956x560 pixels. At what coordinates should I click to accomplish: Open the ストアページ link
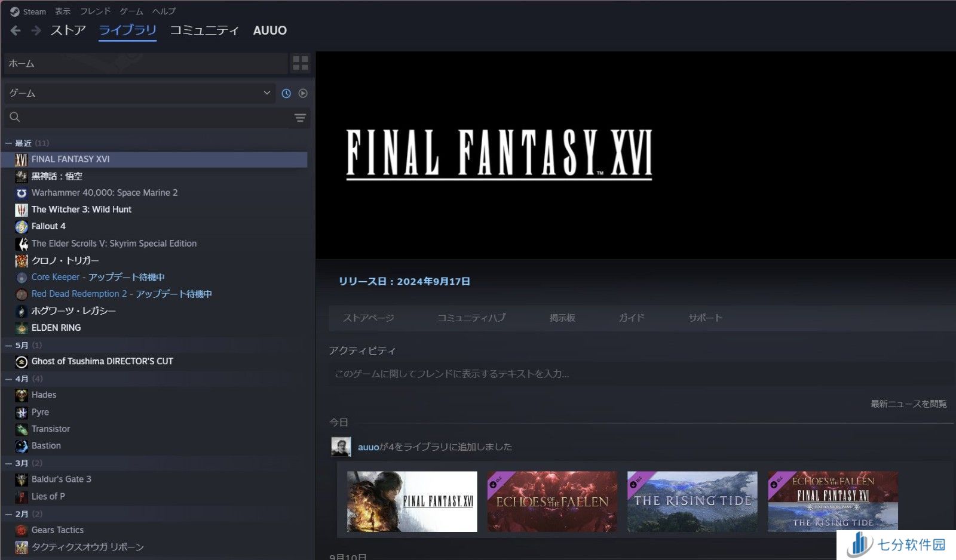click(368, 318)
